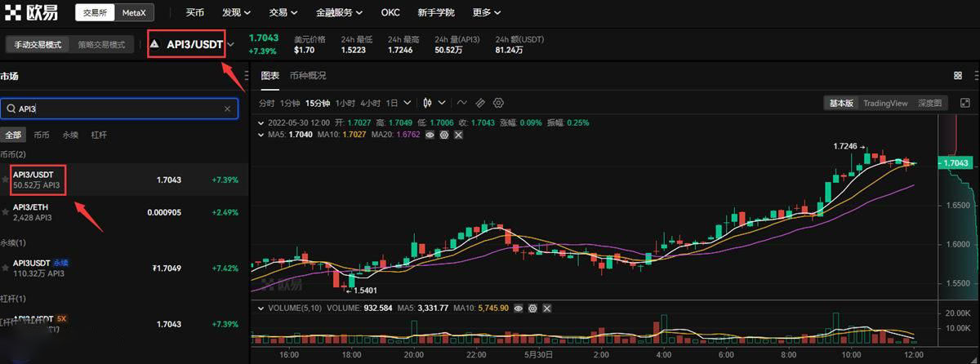The height and width of the screenshot is (364, 980).
Task: Remove the VOLUME indicator with its X
Action: point(546,309)
